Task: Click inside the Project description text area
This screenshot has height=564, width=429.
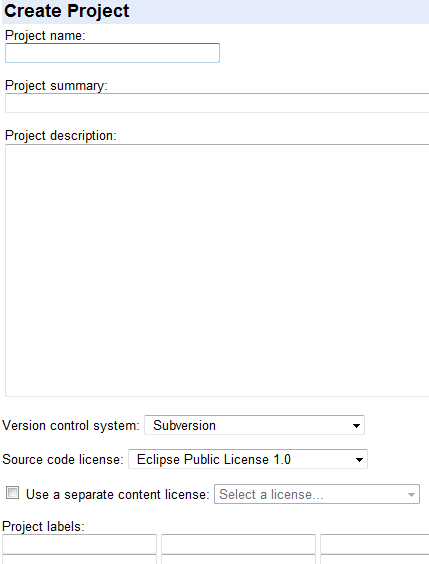Action: tap(217, 270)
